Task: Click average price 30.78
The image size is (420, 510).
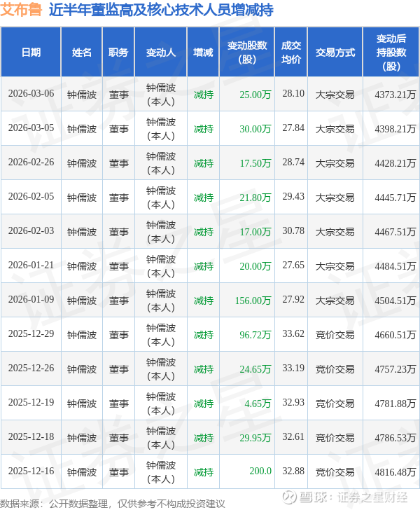Action: pyautogui.click(x=293, y=231)
